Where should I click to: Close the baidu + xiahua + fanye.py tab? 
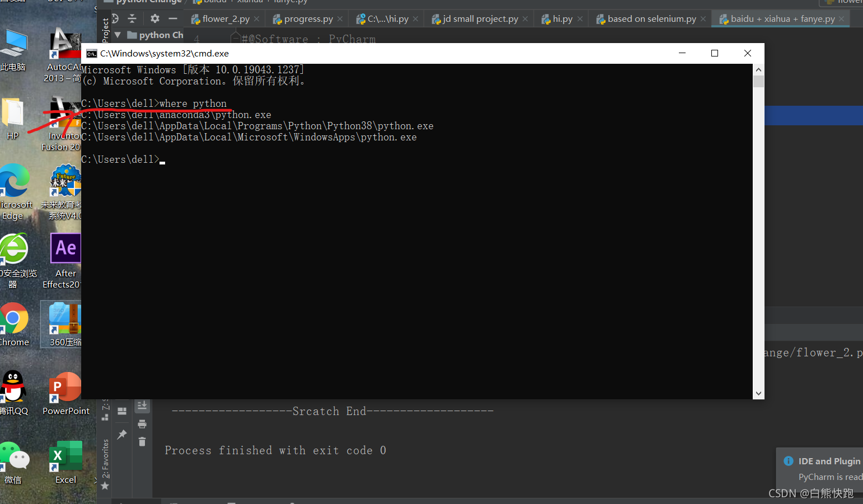point(841,19)
